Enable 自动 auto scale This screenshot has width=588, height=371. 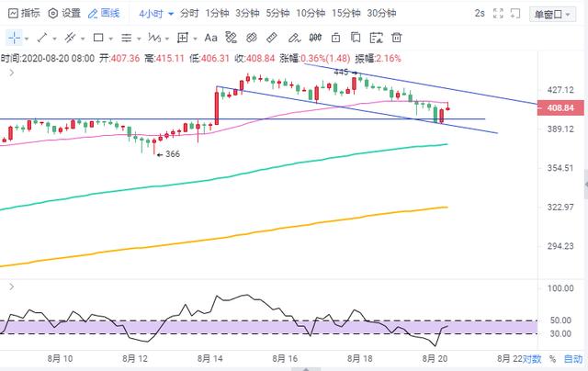tap(573, 358)
